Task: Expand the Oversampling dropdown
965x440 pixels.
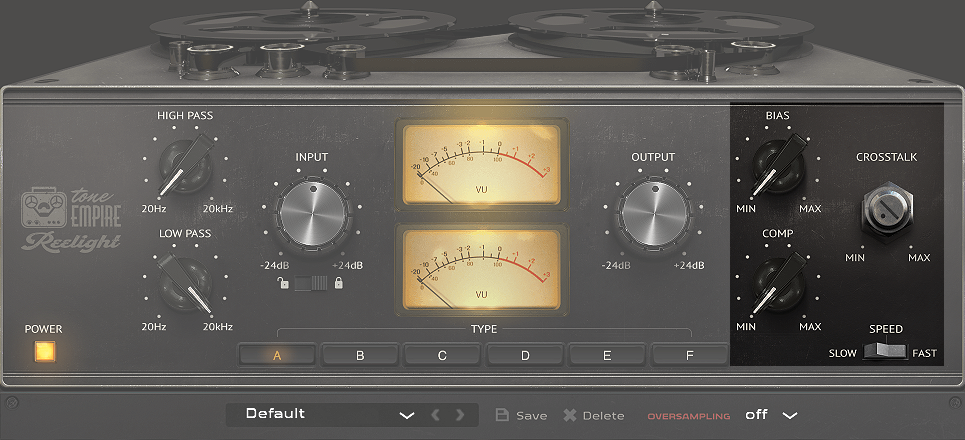Action: [790, 415]
